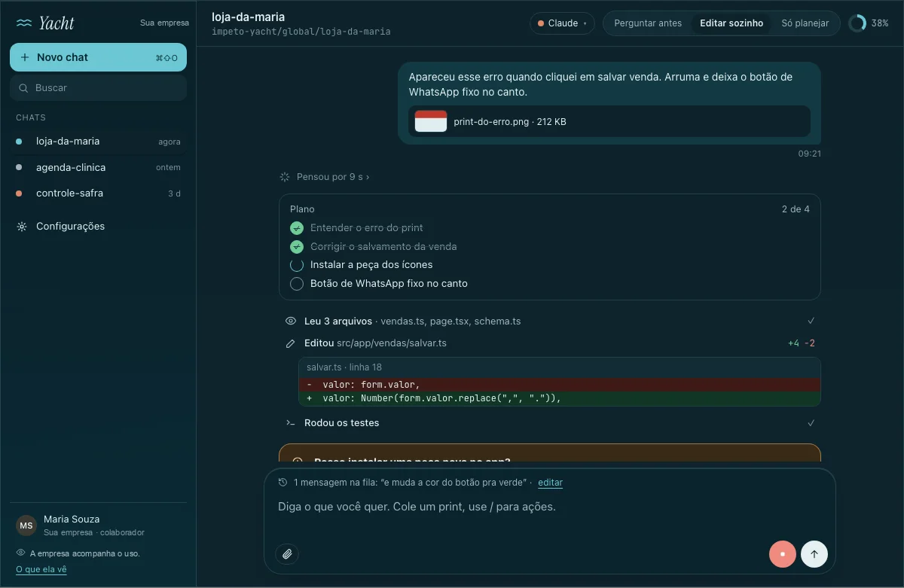904x588 pixels.
Task: Click the MS user avatar
Action: tap(26, 526)
